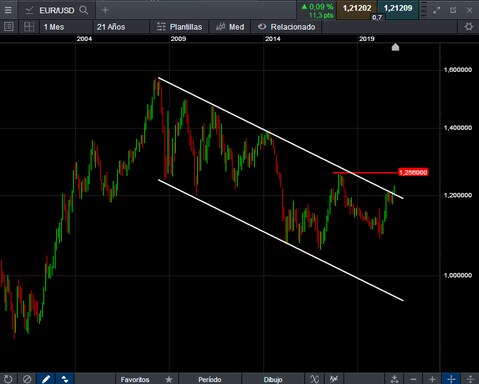Add a new chart tab with plus
Screen dimensions: 479x384
click(x=105, y=10)
